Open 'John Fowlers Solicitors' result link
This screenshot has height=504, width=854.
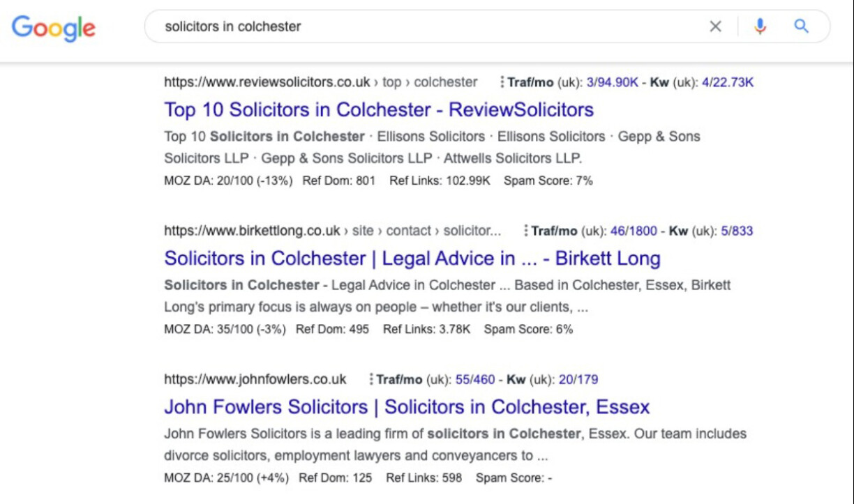pos(407,406)
